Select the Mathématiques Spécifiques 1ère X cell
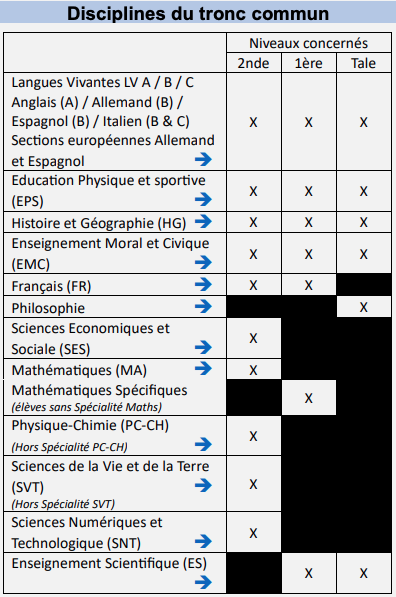 pos(309,398)
